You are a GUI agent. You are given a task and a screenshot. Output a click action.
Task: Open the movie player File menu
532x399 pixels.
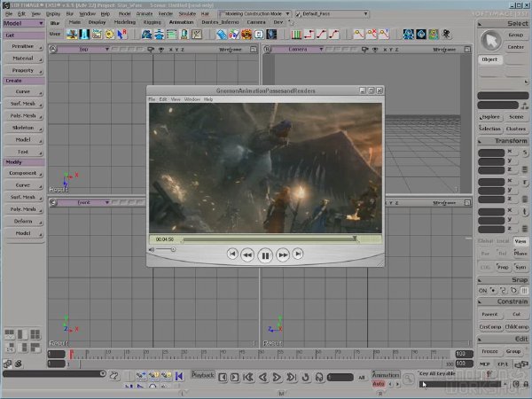152,99
